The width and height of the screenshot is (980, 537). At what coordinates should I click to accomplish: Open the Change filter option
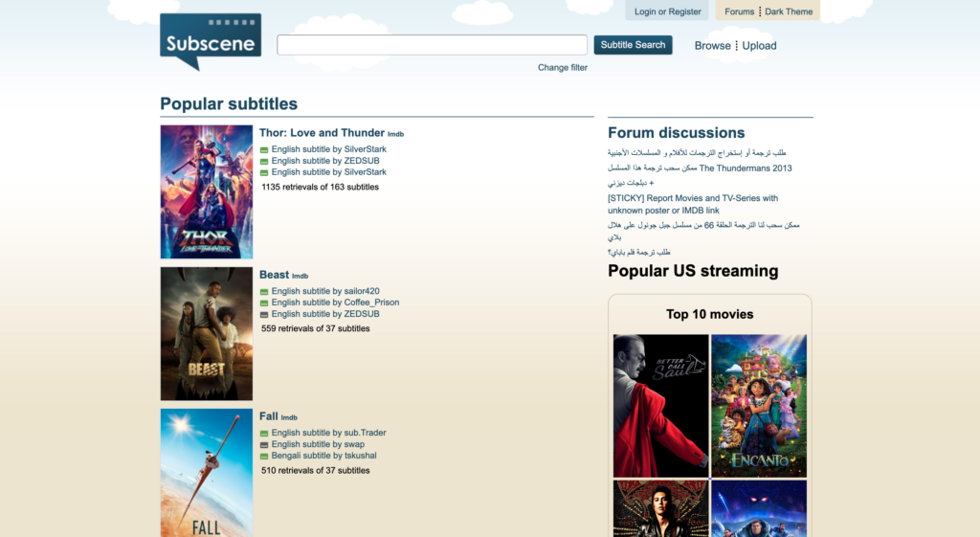click(x=563, y=68)
